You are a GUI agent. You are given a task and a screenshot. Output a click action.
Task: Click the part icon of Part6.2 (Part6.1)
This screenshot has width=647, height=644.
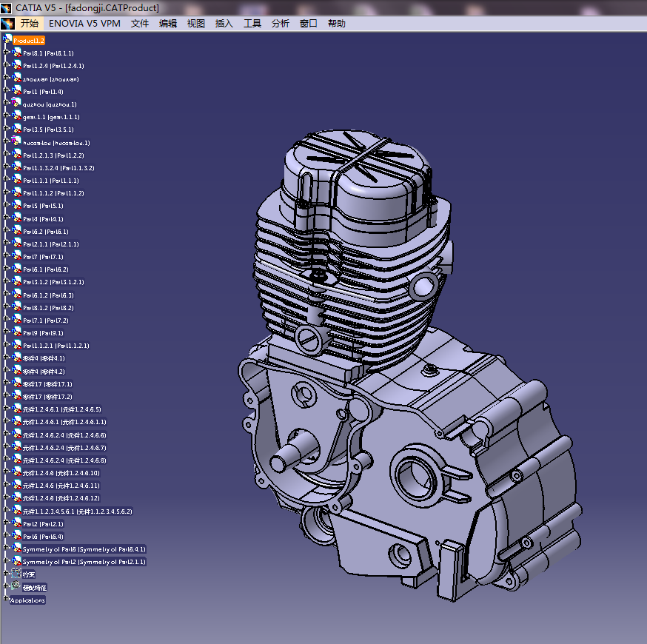click(16, 231)
